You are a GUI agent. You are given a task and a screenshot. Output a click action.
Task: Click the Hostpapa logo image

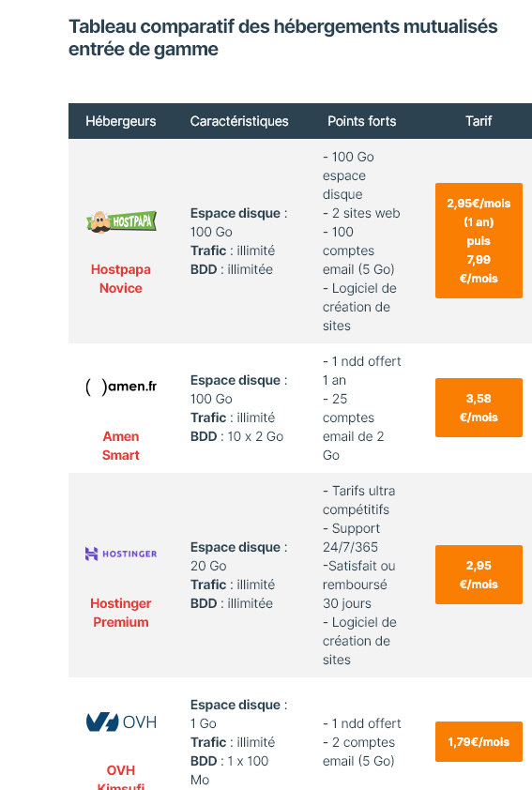point(121,222)
